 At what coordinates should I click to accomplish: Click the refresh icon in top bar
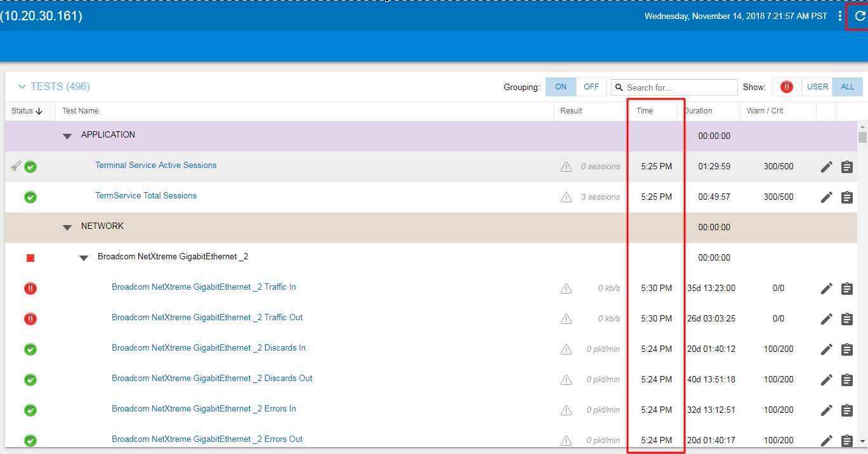pos(860,16)
